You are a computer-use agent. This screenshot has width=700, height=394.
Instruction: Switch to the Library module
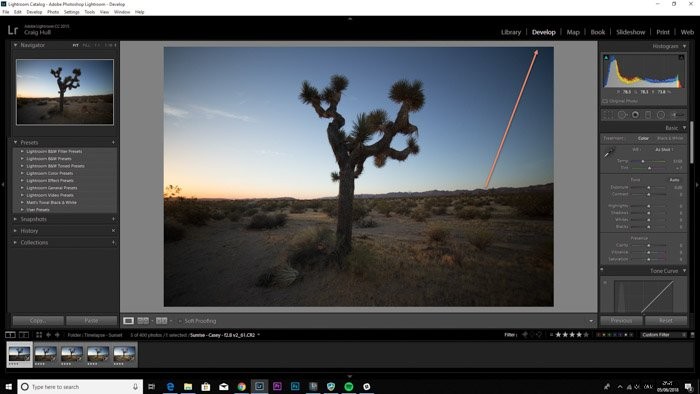(x=511, y=32)
